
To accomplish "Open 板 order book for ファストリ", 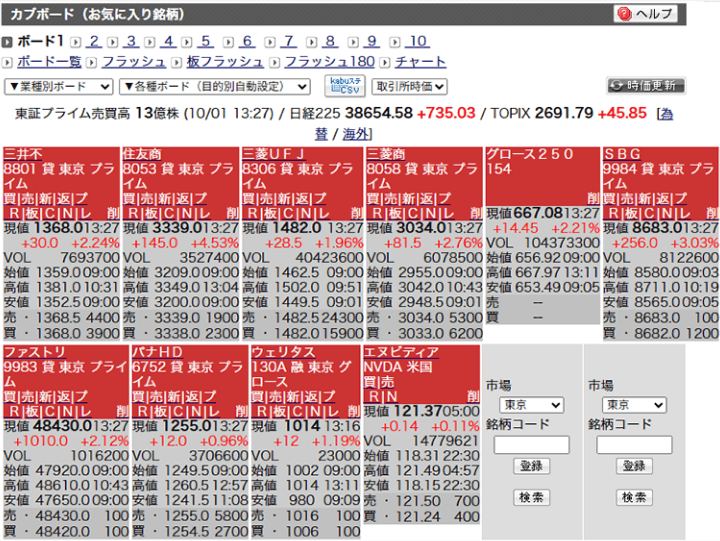I will [32, 411].
